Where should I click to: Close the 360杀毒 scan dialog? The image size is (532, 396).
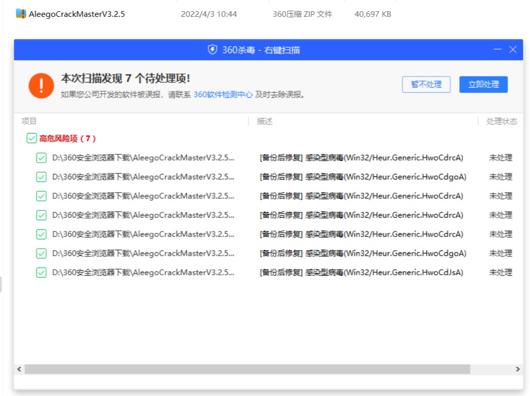(513, 49)
